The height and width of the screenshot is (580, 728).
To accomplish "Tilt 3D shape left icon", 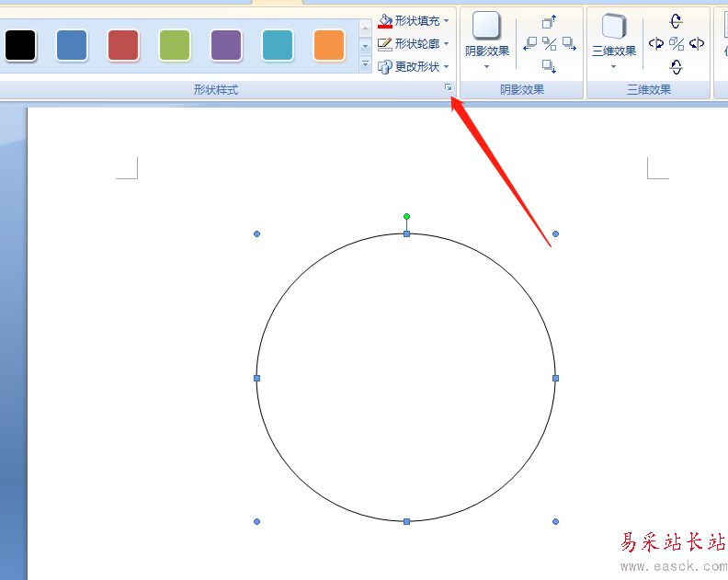I will [x=656, y=43].
